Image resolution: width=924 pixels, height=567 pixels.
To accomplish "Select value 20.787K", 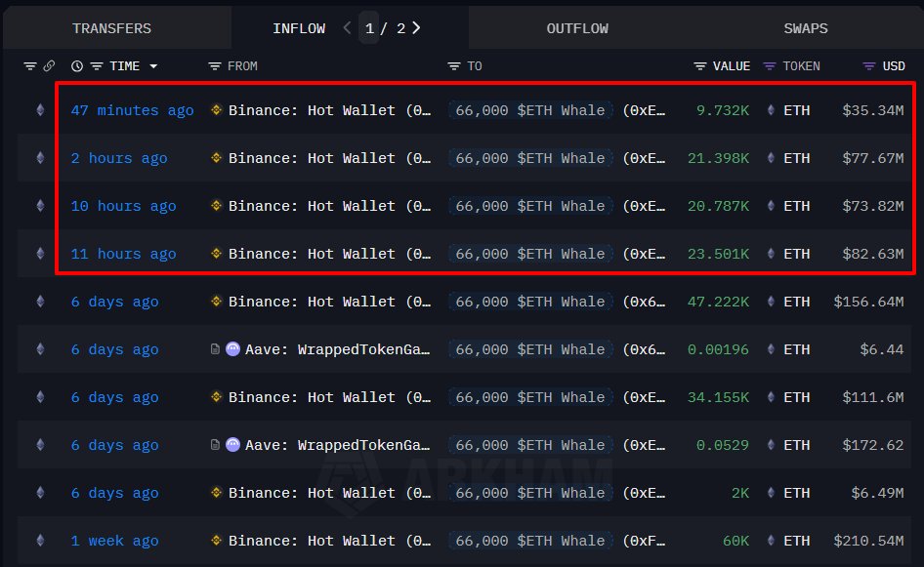I will click(718, 206).
